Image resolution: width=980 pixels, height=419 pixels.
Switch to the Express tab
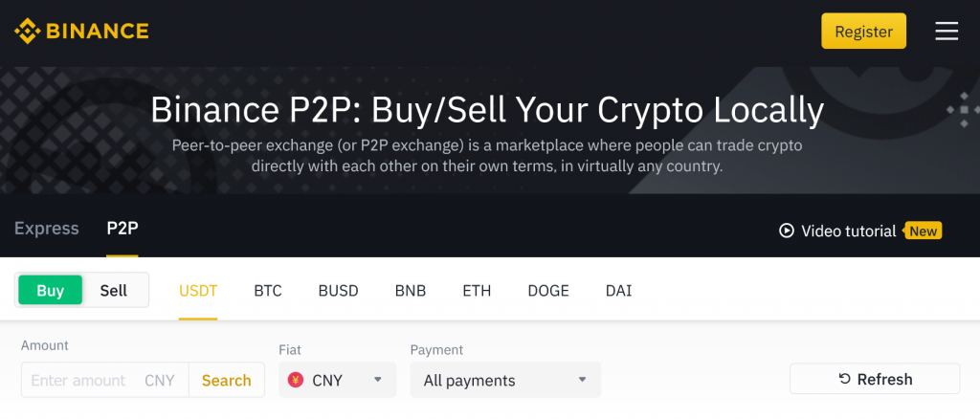click(47, 229)
